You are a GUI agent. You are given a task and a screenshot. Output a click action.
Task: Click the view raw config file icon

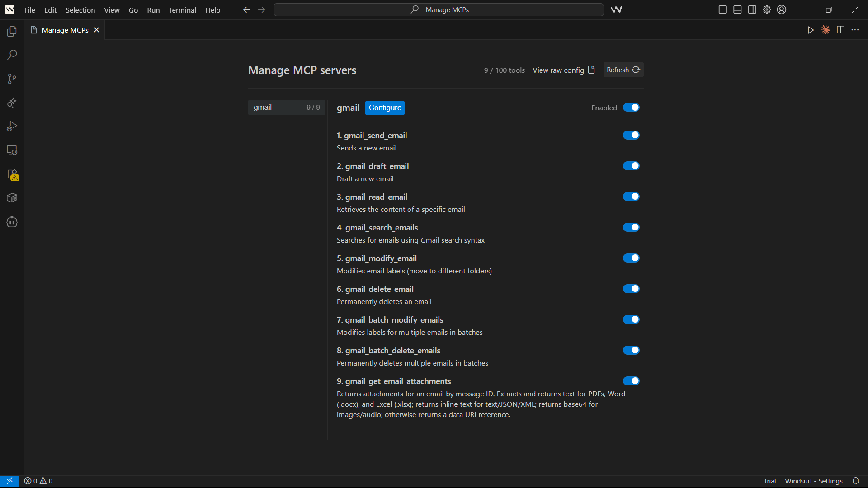[591, 70]
